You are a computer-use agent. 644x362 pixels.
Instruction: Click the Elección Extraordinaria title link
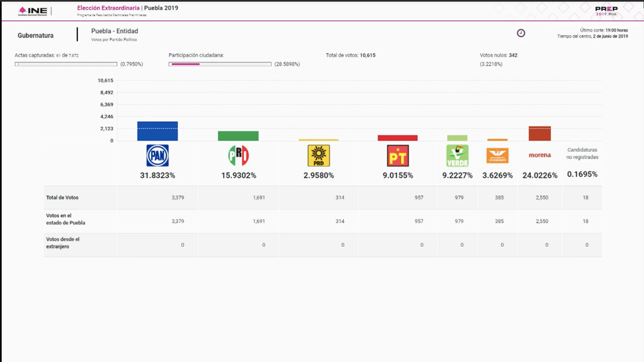pos(108,8)
